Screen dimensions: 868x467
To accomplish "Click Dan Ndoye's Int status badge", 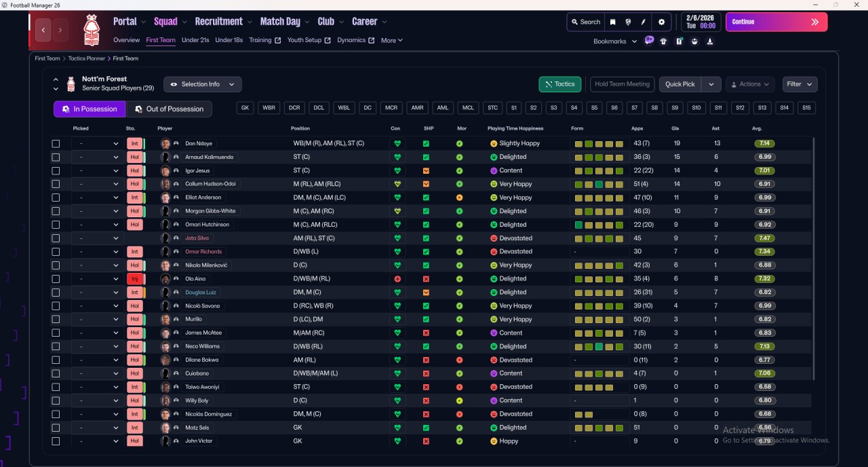I will pyautogui.click(x=134, y=143).
